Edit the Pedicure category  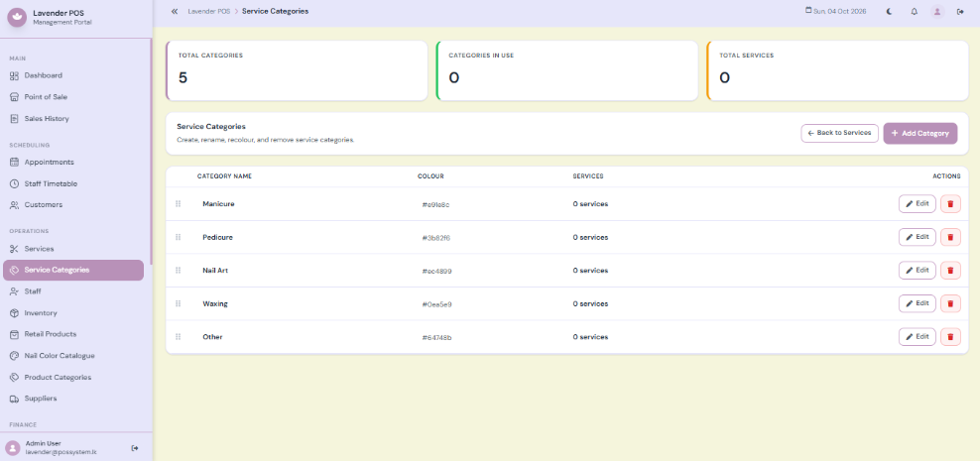tap(918, 237)
